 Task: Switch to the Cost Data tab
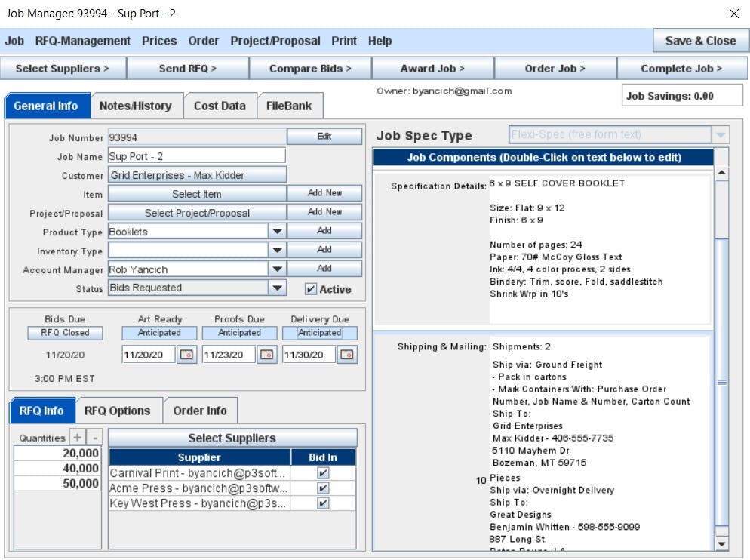(x=220, y=106)
